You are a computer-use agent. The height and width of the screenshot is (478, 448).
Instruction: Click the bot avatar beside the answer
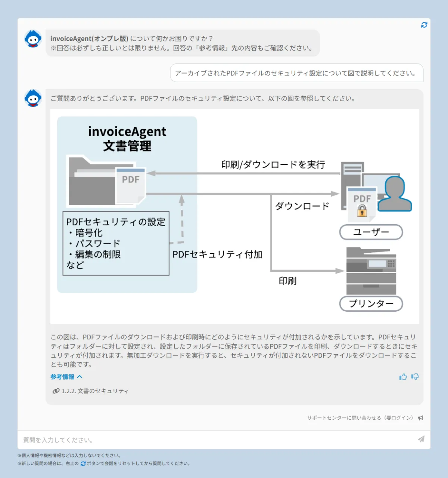tap(33, 98)
